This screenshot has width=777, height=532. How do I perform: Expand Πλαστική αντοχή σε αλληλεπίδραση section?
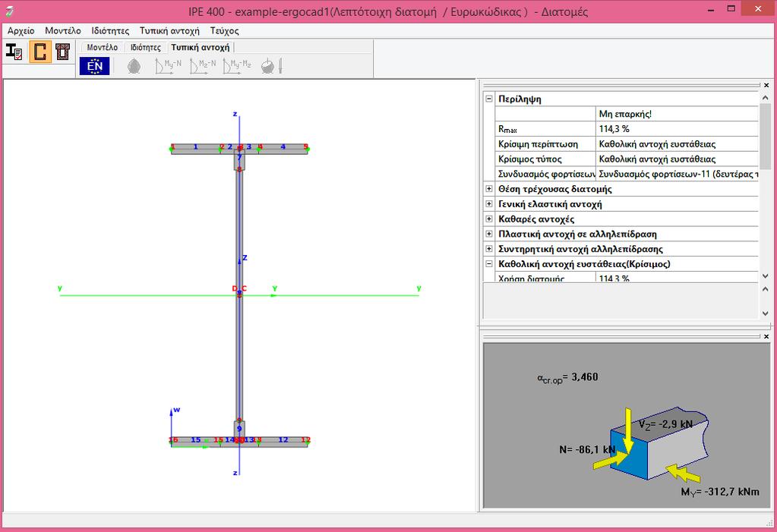[489, 233]
